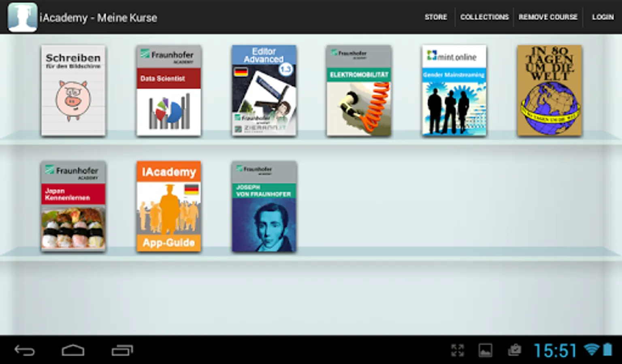Open the In 80 Tagen um die Welt book
Viewport: 622px width, 364px height.
pyautogui.click(x=550, y=90)
